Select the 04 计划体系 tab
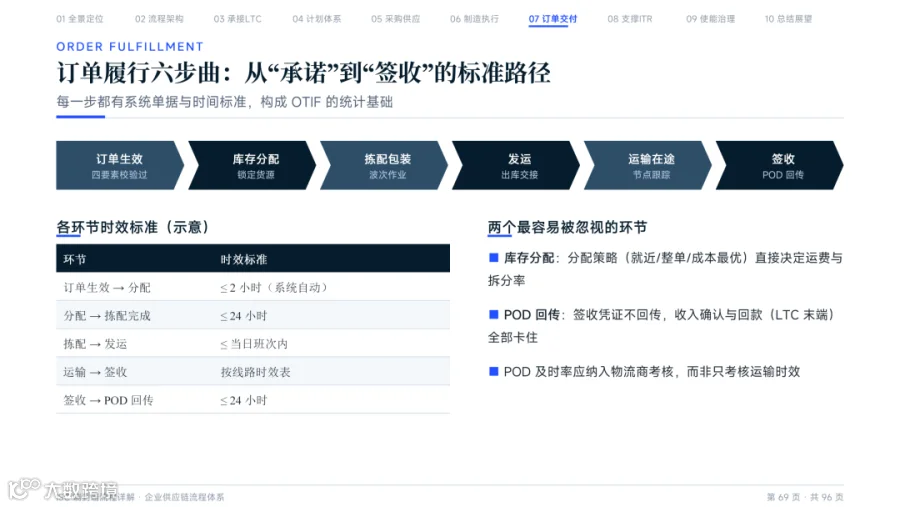 pyautogui.click(x=316, y=19)
